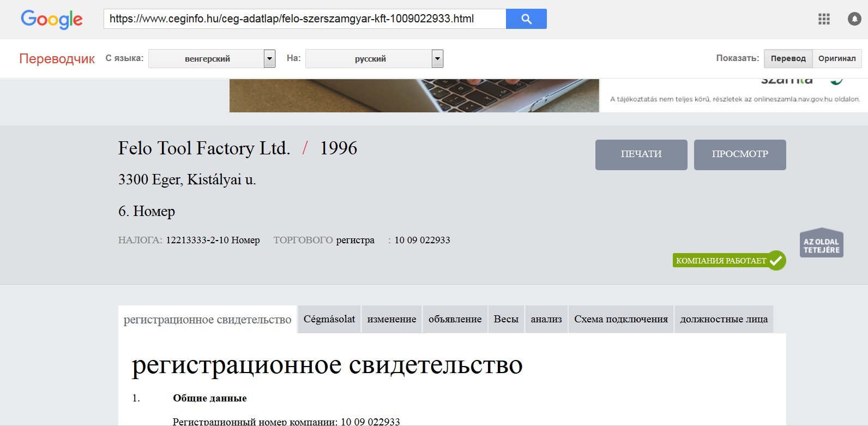Switch to изменение tab
Image resolution: width=868 pixels, height=426 pixels.
click(x=391, y=319)
